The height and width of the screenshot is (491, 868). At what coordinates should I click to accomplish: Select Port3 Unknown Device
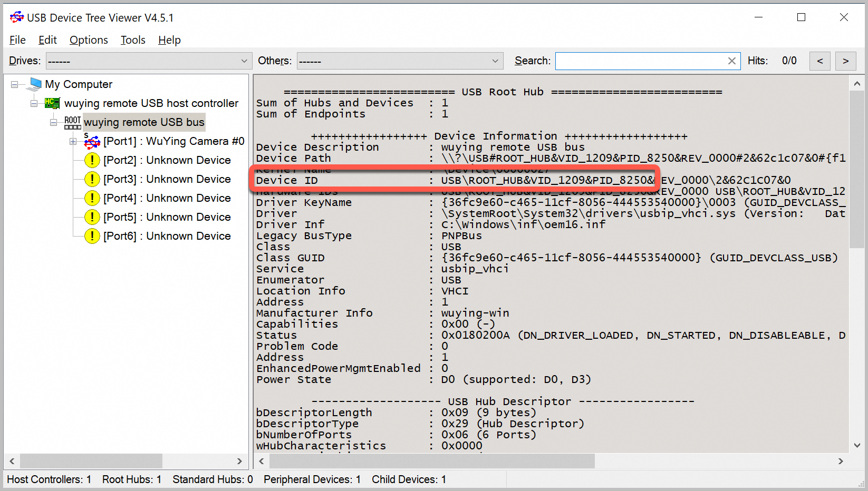(167, 179)
